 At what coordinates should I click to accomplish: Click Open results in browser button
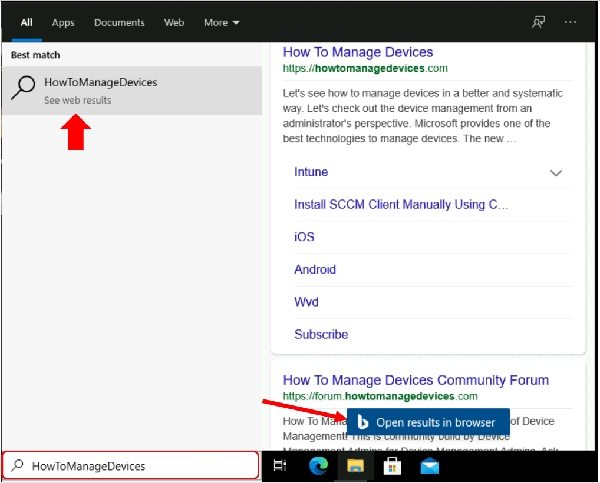pyautogui.click(x=428, y=422)
